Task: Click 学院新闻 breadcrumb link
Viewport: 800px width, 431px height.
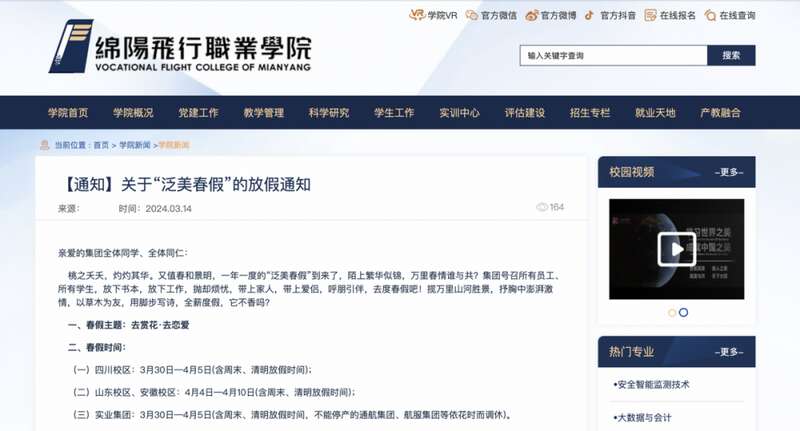Action: pyautogui.click(x=135, y=145)
